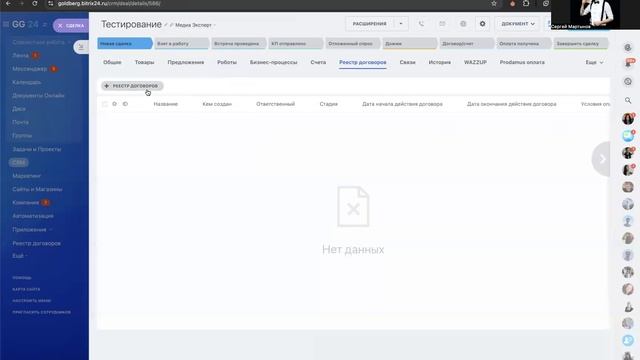Open the ДОКУМЕНТ dropdown

tap(518, 24)
